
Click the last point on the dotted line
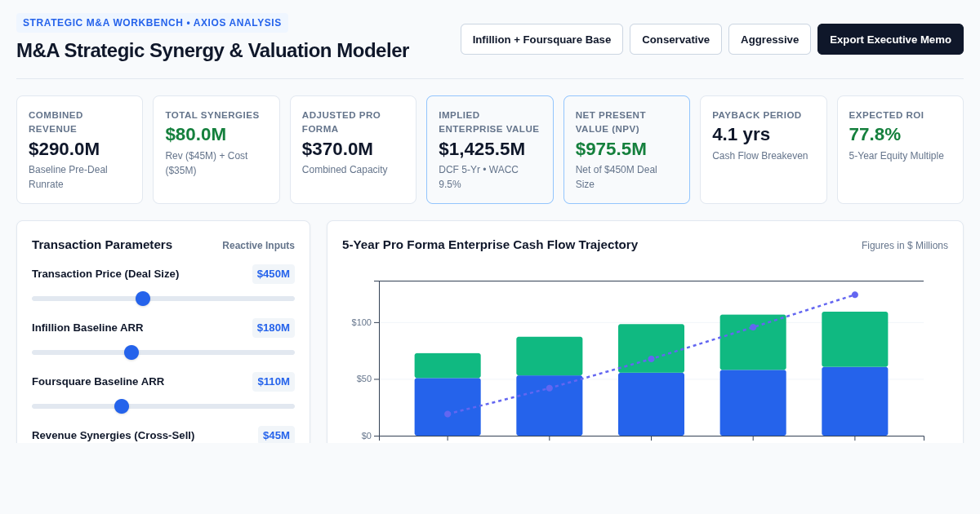[x=855, y=295]
